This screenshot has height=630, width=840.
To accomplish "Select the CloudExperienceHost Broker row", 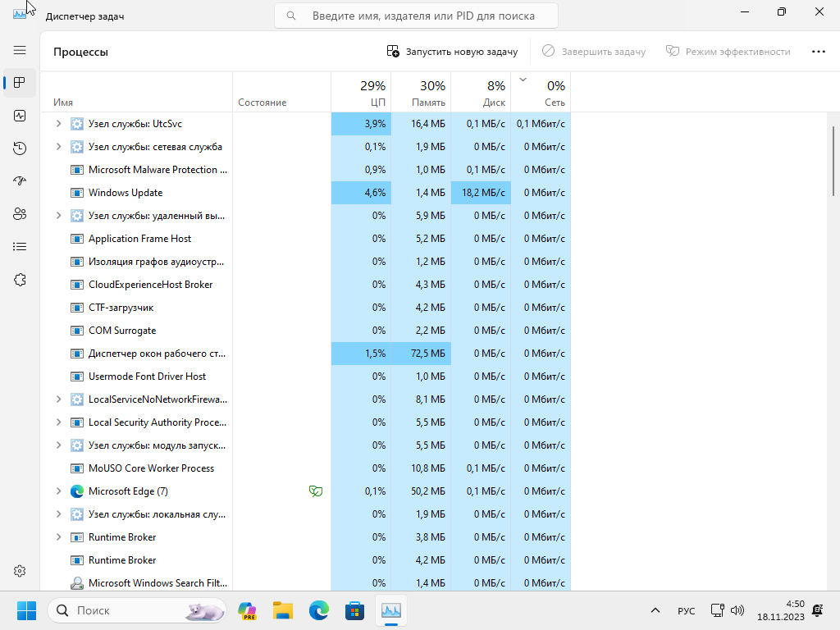I will [x=305, y=285].
